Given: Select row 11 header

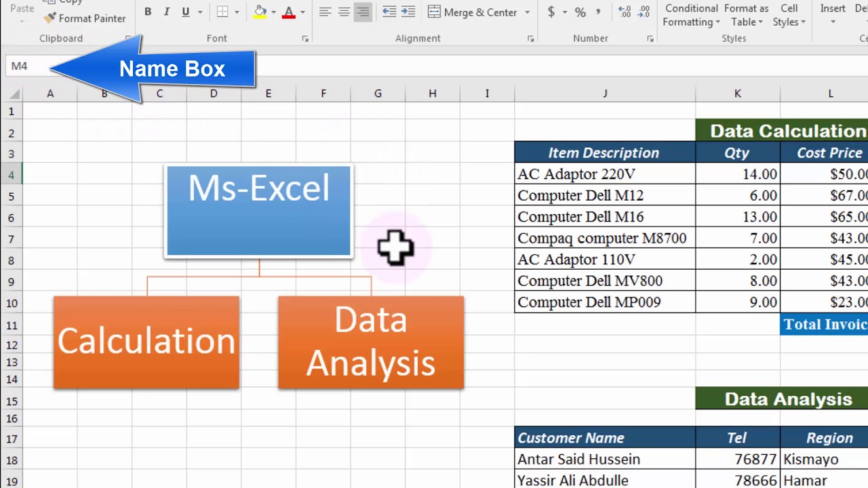Looking at the screenshot, I should (11, 326).
